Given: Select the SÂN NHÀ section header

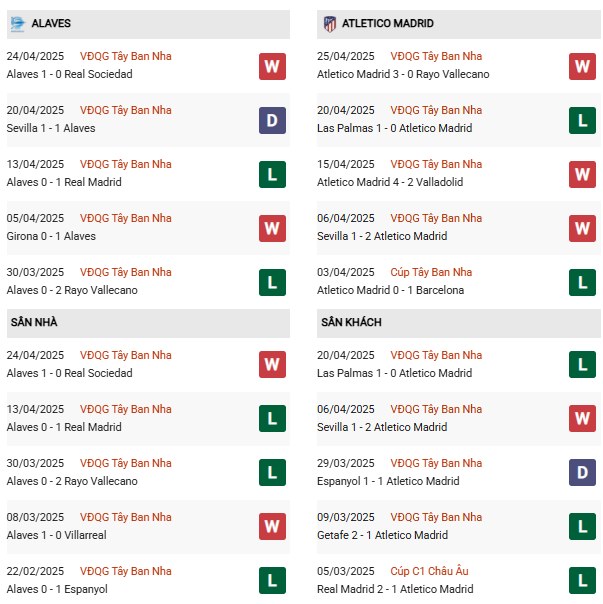Looking at the screenshot, I should tap(36, 322).
